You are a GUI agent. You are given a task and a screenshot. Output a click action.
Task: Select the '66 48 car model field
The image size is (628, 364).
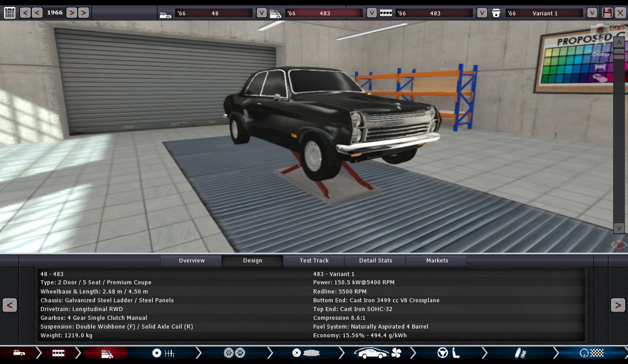(214, 13)
